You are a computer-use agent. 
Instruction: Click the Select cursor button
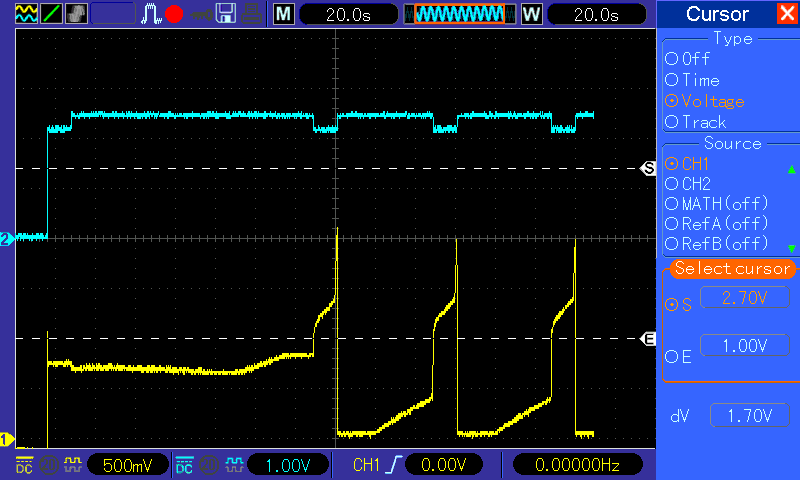(732, 269)
